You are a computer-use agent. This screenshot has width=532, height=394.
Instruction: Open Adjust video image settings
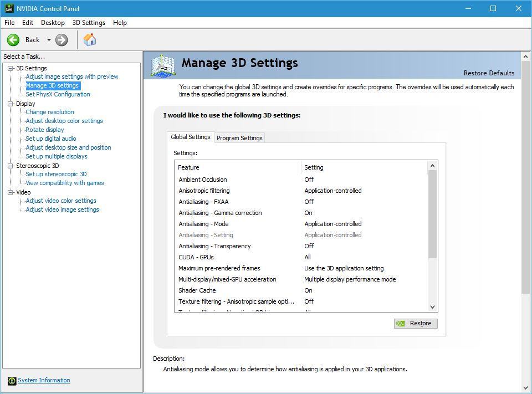[63, 209]
